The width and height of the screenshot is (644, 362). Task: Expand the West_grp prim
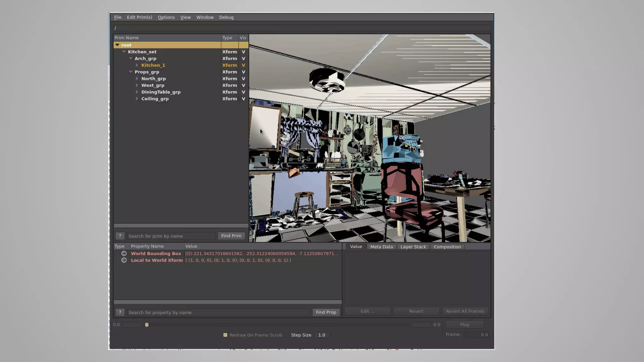pos(137,85)
